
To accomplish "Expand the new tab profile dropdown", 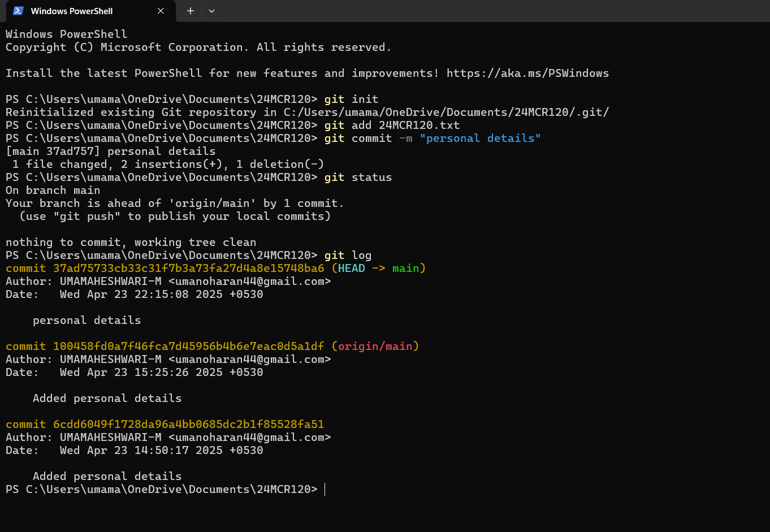I will [211, 11].
